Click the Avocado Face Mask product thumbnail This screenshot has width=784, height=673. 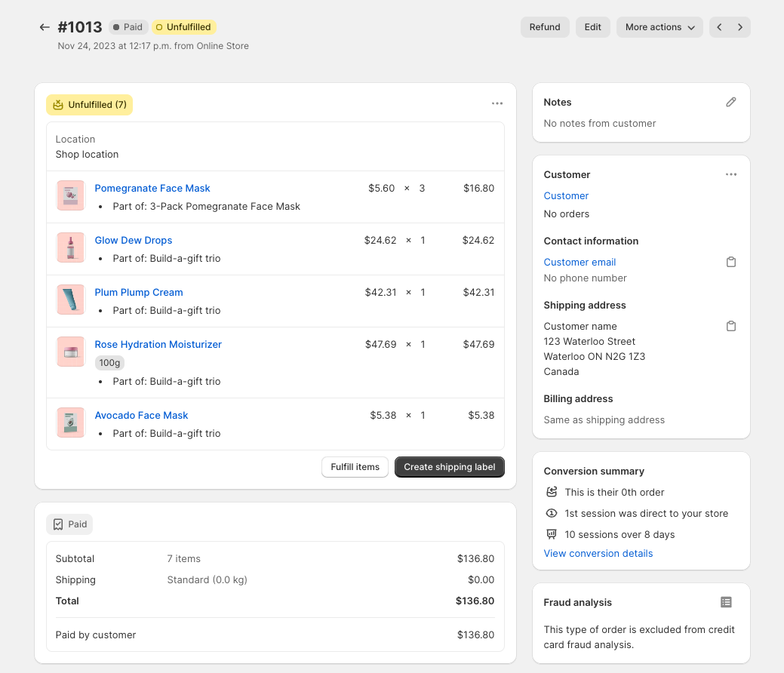coord(71,423)
